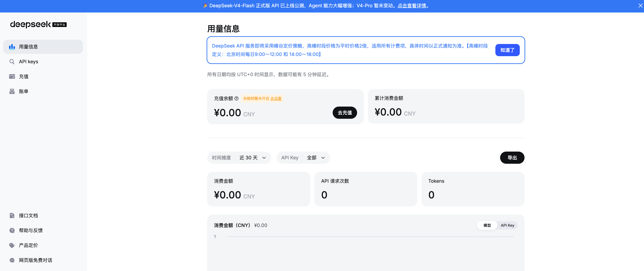The image size is (644, 271).
Task: Click the usage info bar-chart icon
Action: click(x=12, y=47)
